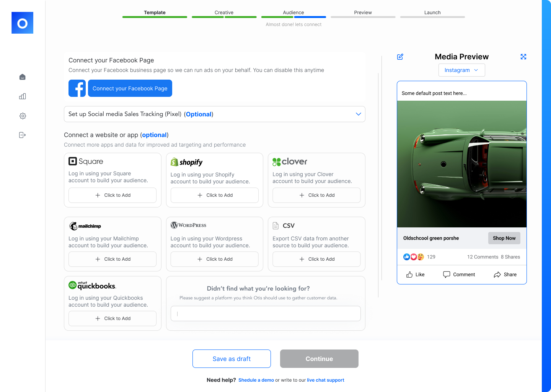
Task: Click the Continue button
Action: click(x=319, y=359)
